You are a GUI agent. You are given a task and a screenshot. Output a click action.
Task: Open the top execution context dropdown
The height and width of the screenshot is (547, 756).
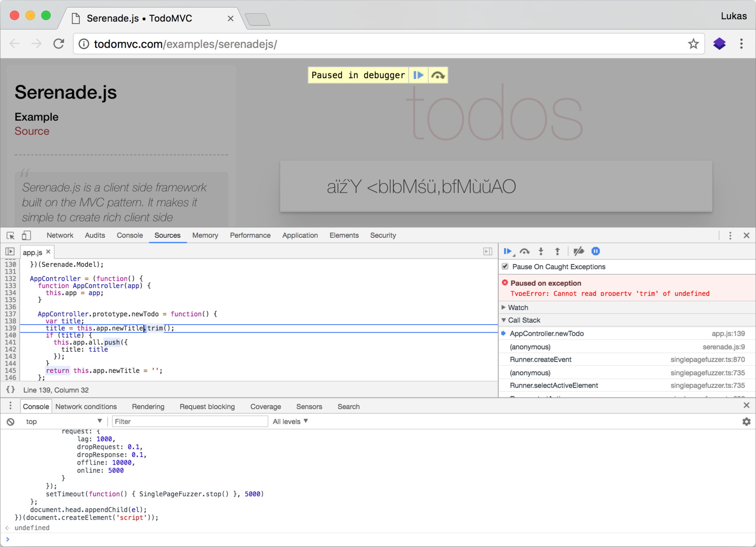63,421
